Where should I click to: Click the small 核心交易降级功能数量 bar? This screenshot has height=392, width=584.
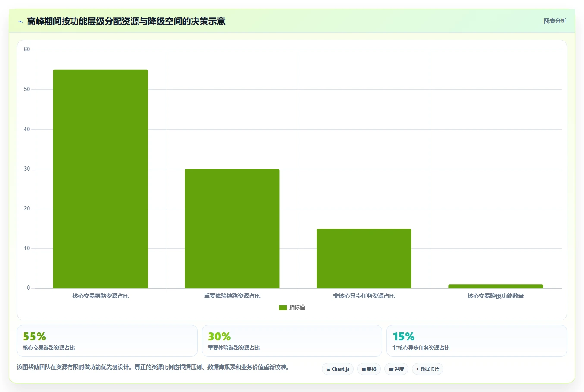496,286
